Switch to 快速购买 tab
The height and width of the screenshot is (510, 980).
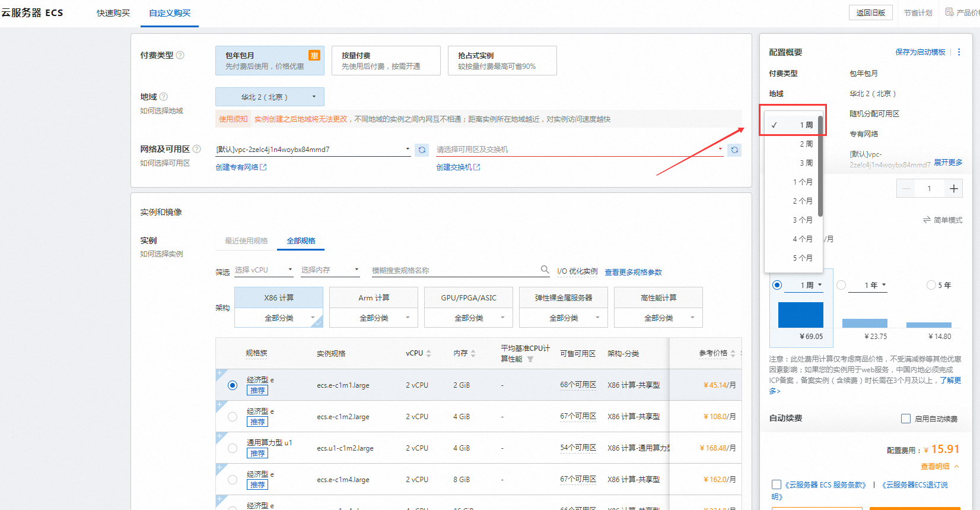[x=113, y=13]
